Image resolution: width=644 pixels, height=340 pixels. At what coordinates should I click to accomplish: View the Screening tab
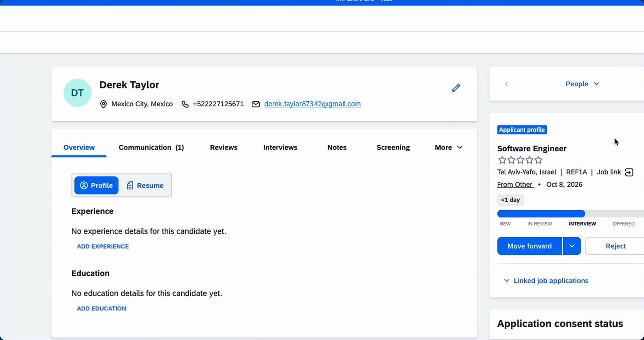pyautogui.click(x=393, y=147)
